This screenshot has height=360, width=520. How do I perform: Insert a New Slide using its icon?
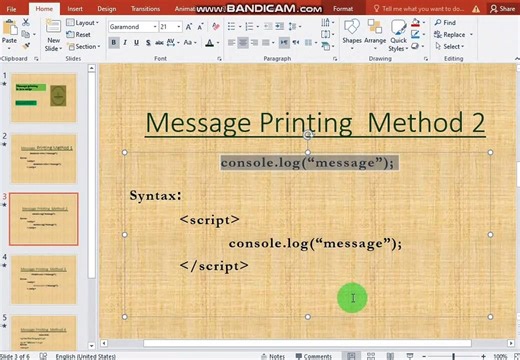pos(53,26)
